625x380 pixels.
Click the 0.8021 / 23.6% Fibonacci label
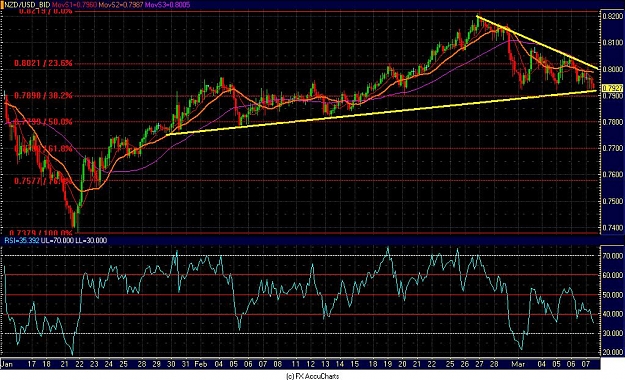click(43, 63)
